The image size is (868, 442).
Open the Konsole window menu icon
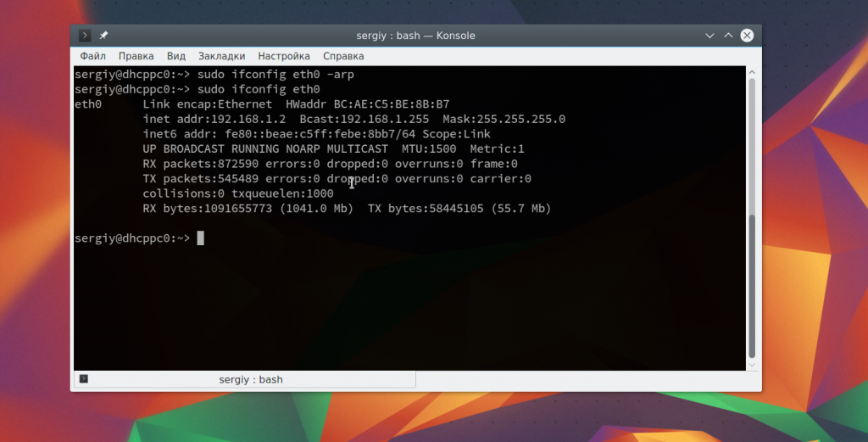pyautogui.click(x=85, y=36)
